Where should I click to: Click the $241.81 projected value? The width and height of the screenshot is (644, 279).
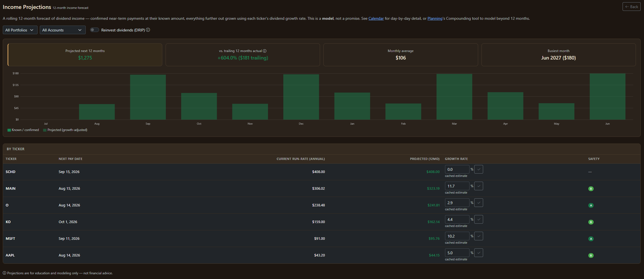coord(434,205)
